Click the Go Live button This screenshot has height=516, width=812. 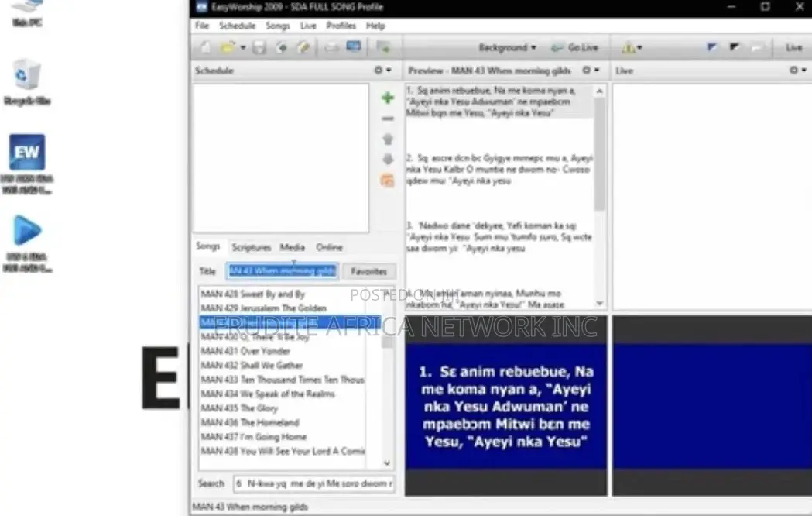click(x=575, y=48)
